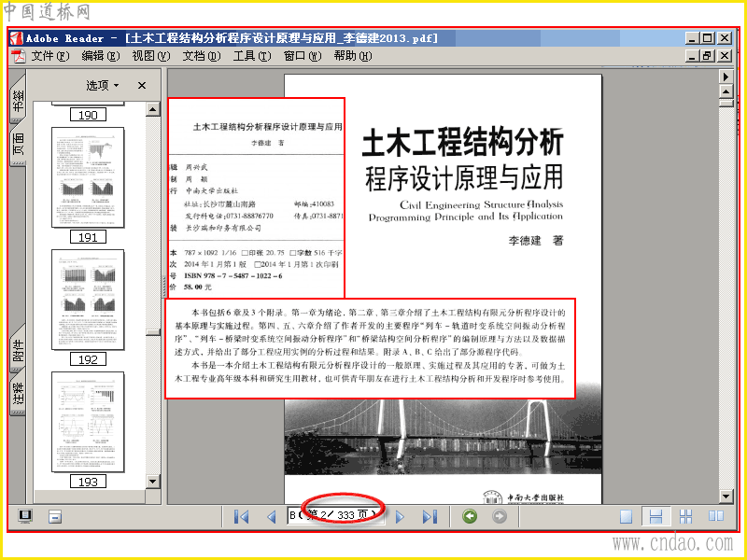The image size is (747, 560).
Task: Open the 编辑 menu
Action: point(101,56)
